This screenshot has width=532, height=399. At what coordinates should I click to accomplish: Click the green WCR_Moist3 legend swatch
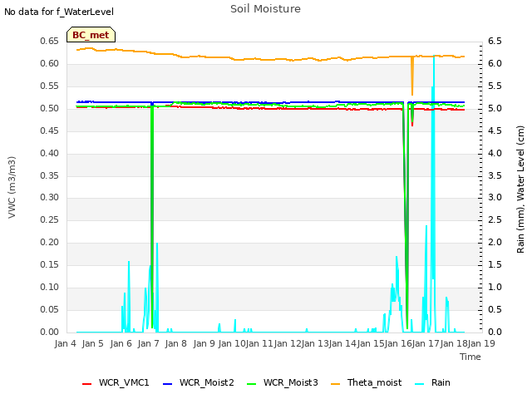tap(251, 384)
